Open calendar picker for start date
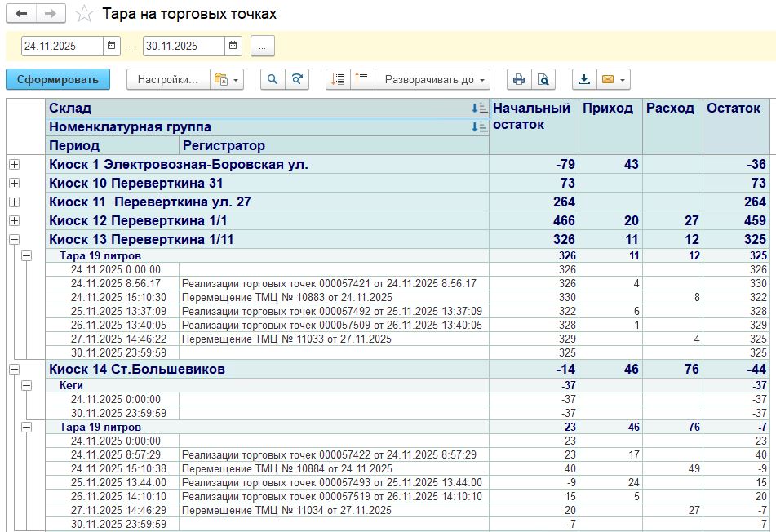This screenshot has height=532, width=776. (x=112, y=46)
